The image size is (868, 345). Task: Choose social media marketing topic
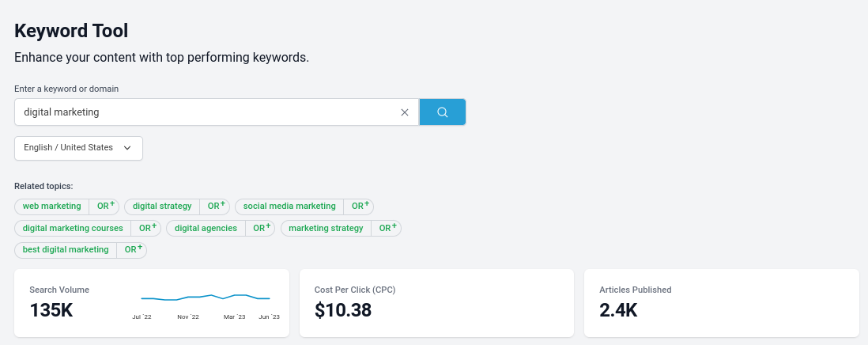289,206
